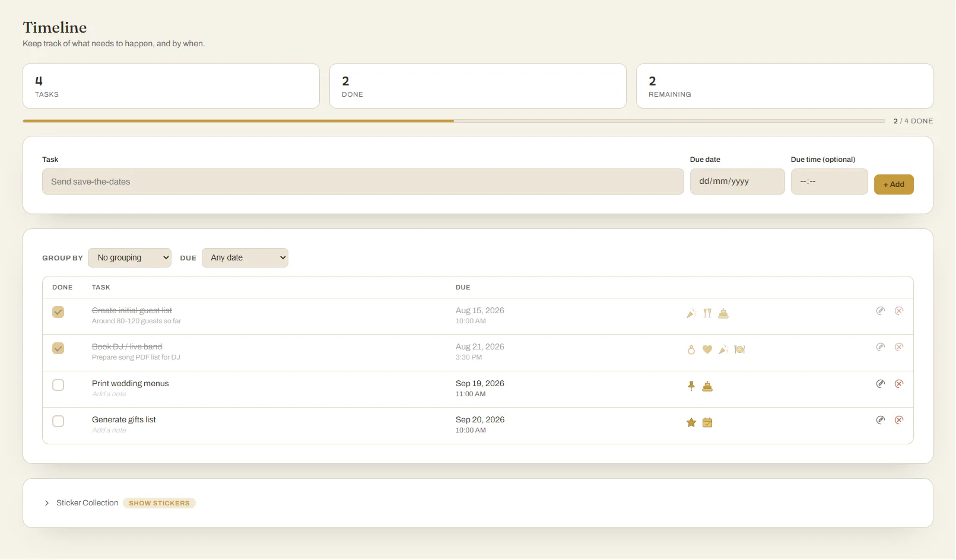Viewport: 956px width, 560px height.
Task: Open the Due Any date filter dropdown
Action: [245, 257]
